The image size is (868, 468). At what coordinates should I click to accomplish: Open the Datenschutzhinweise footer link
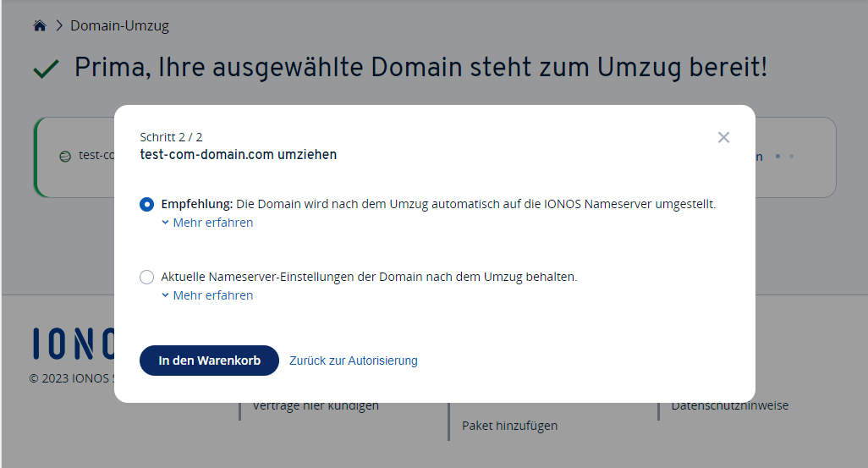729,406
